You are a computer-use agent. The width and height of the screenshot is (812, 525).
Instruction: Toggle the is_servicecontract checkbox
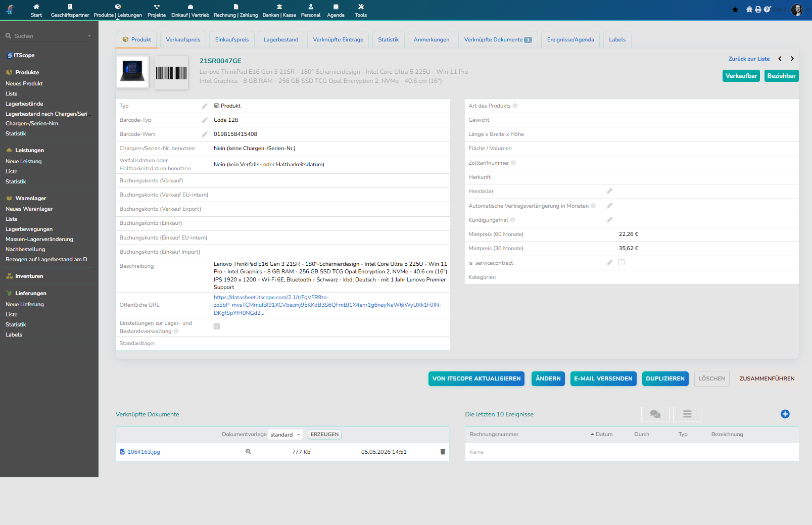click(x=622, y=262)
